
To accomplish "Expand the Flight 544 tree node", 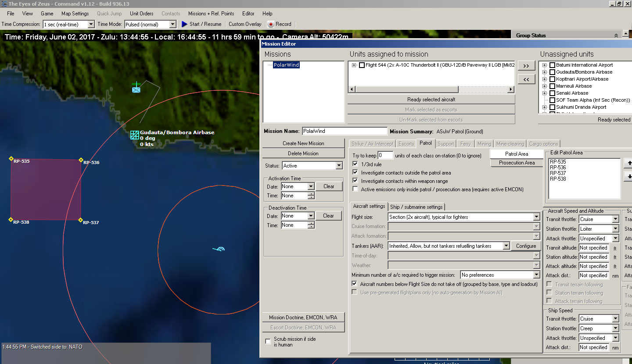I will (354, 65).
